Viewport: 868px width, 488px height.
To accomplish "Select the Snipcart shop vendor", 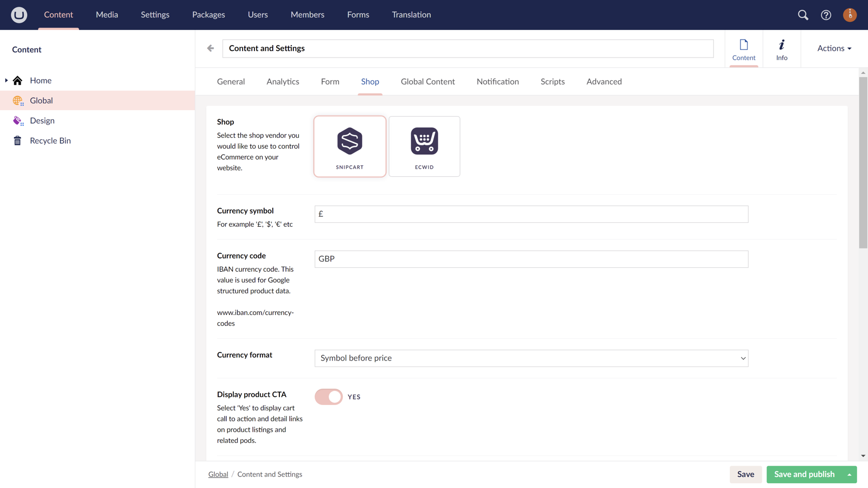I will coord(350,146).
